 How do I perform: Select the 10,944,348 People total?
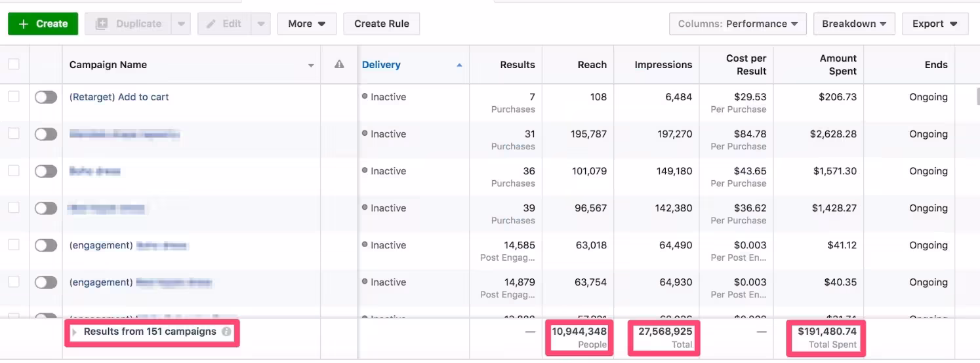[579, 332]
